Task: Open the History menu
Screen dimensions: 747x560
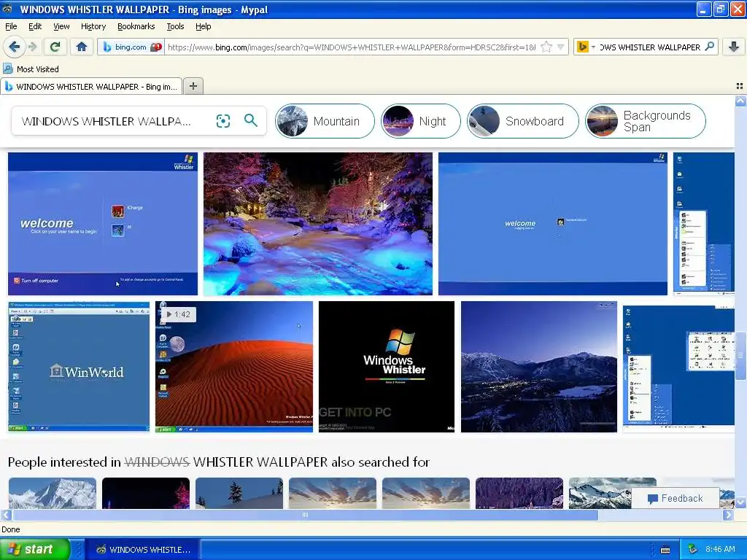Action: (93, 26)
